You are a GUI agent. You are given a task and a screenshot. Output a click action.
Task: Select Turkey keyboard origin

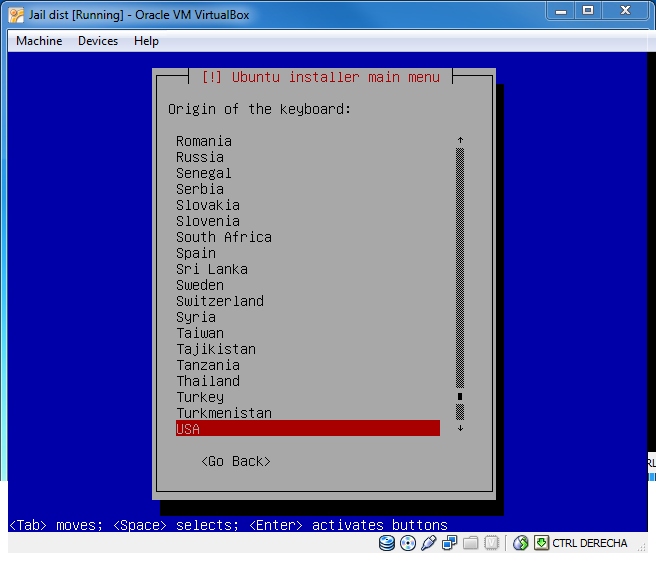[308, 397]
